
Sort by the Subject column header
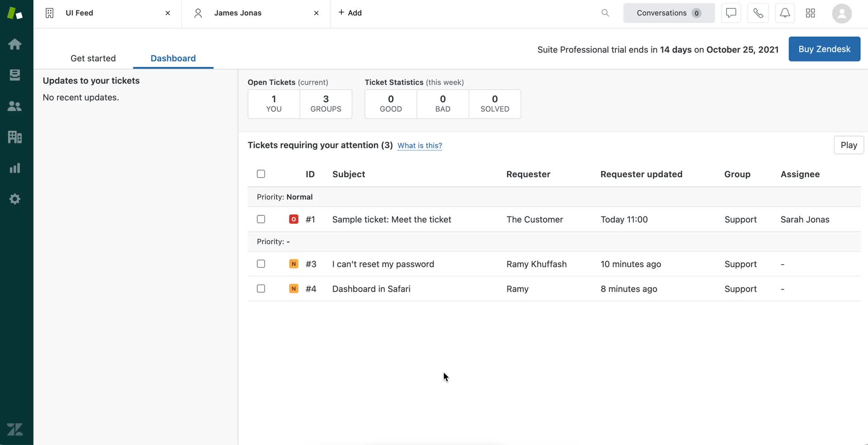pos(349,174)
